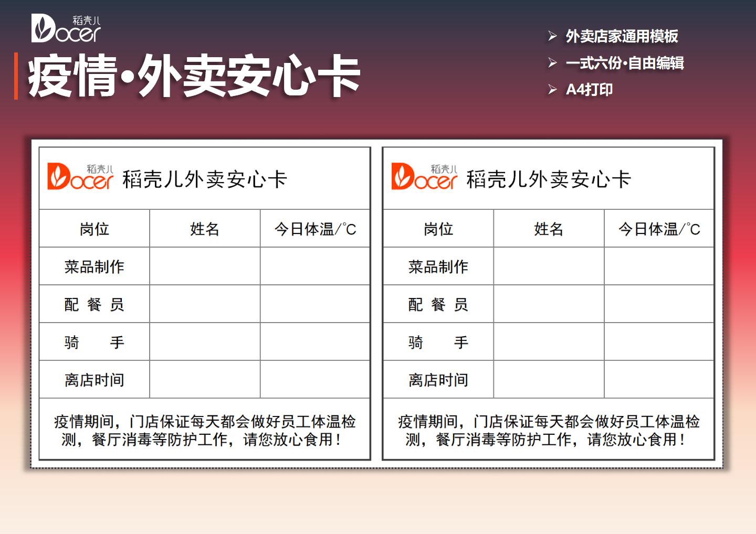756x534 pixels.
Task: Click the orange accent bar beside the title
Action: [17, 76]
